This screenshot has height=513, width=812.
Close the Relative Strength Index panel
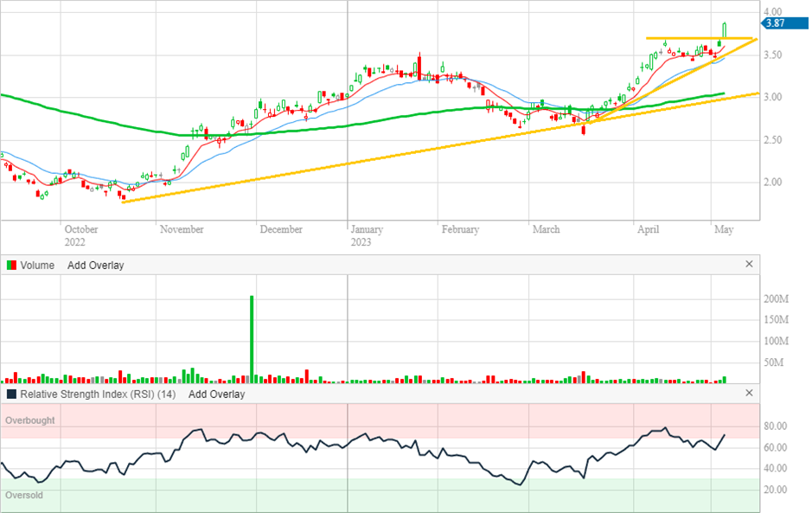[x=749, y=393]
